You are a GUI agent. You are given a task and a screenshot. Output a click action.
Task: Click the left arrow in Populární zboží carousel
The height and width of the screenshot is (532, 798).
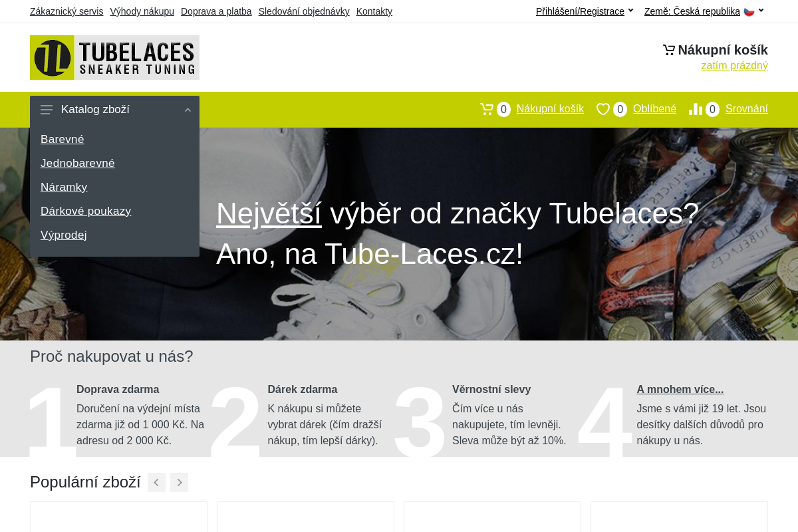coord(156,482)
